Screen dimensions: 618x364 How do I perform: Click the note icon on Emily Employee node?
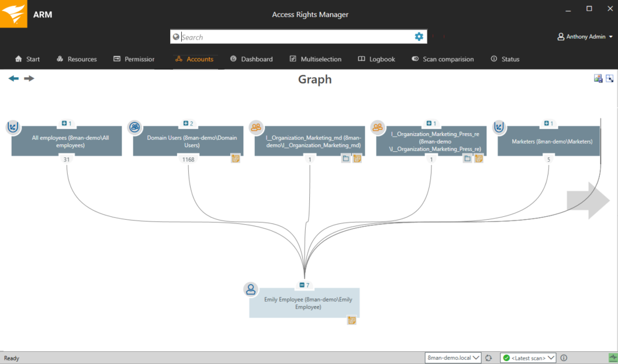(351, 320)
